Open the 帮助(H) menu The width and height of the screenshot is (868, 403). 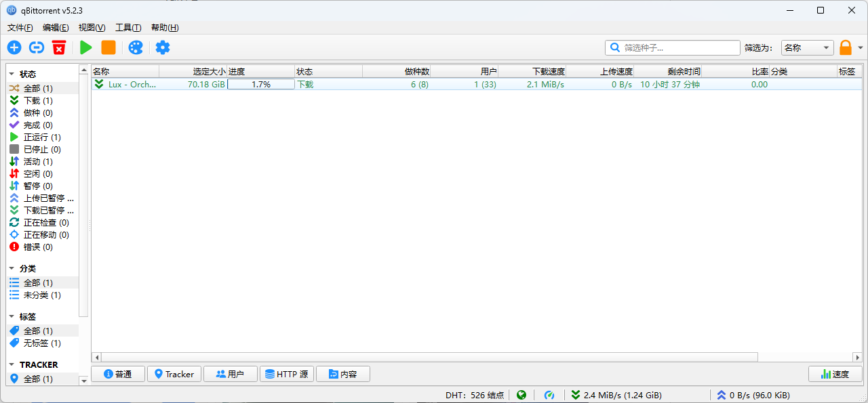tap(165, 28)
